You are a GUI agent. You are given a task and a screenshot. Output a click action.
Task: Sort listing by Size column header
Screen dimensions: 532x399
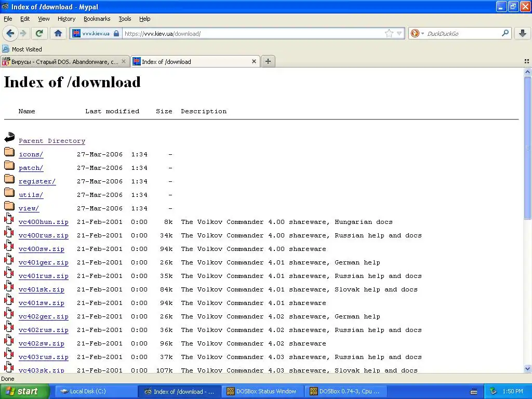164,111
